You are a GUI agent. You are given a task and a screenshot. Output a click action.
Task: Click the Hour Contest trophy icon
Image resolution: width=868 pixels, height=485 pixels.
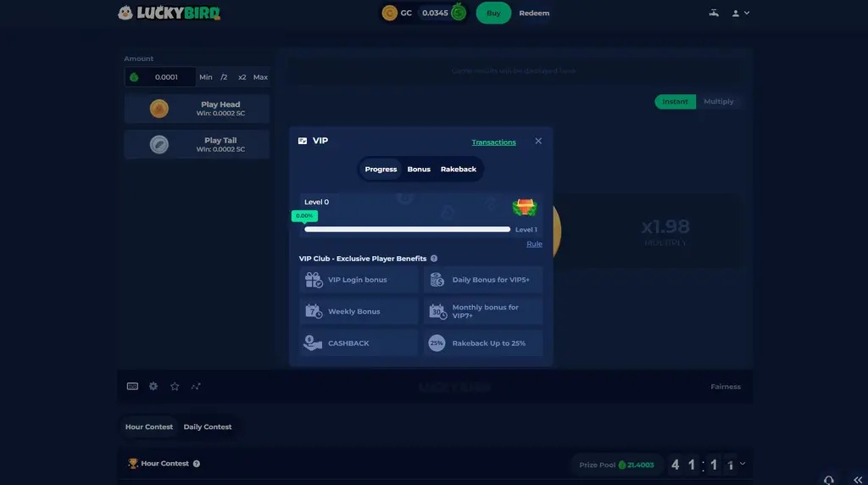click(x=133, y=464)
